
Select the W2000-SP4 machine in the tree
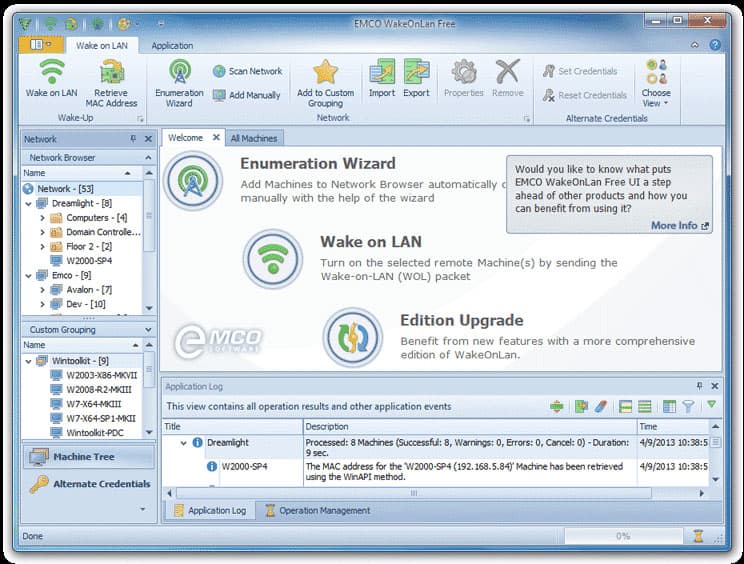click(89, 260)
